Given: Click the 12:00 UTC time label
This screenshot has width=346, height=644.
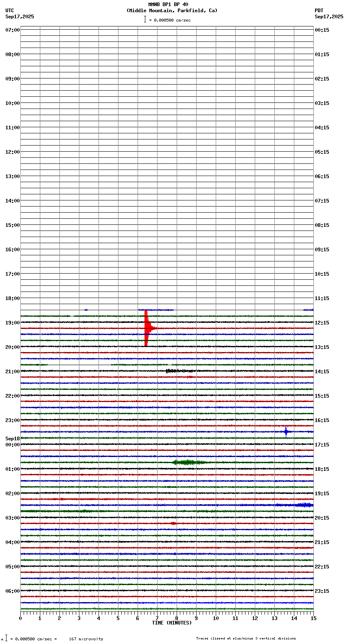Looking at the screenshot, I should [13, 152].
